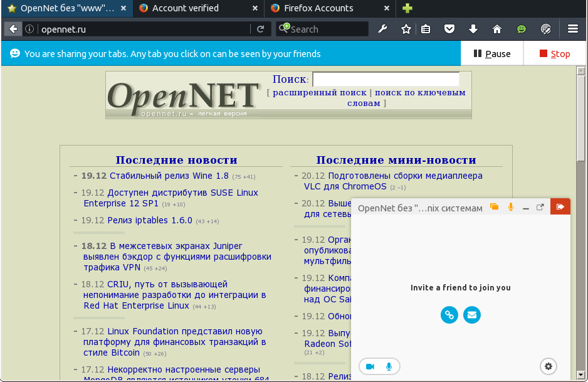The height and width of the screenshot is (382, 588).
Task: Click the OpenNET Поиск search field
Action: coord(386,79)
